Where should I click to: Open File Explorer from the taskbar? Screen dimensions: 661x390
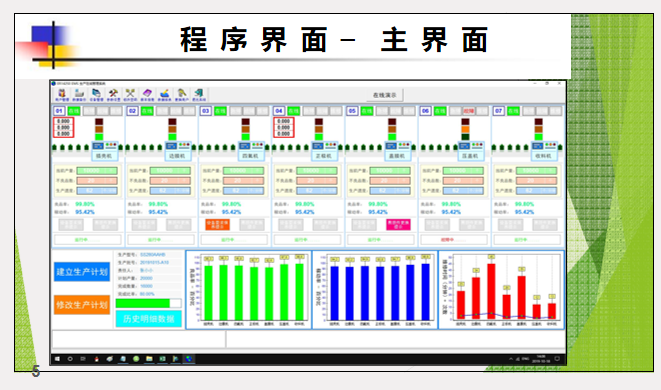pyautogui.click(x=149, y=359)
